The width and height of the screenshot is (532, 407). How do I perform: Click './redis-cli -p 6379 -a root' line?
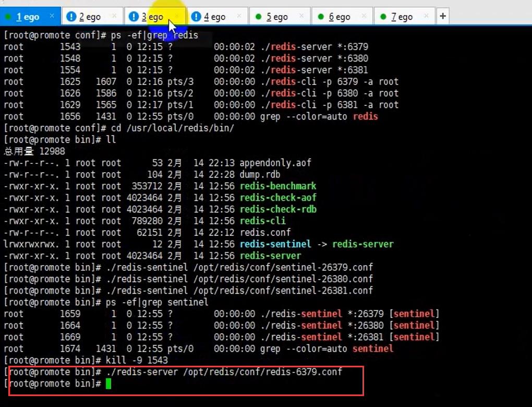coord(330,82)
